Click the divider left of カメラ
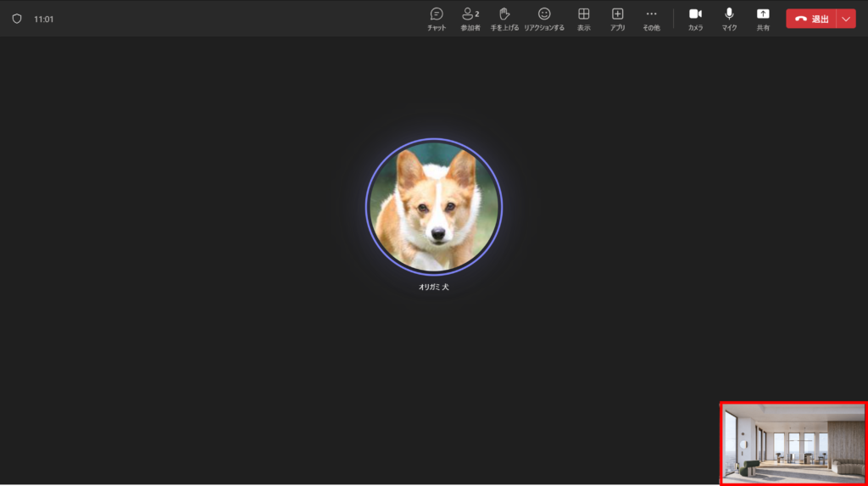This screenshot has width=868, height=486. (x=674, y=19)
